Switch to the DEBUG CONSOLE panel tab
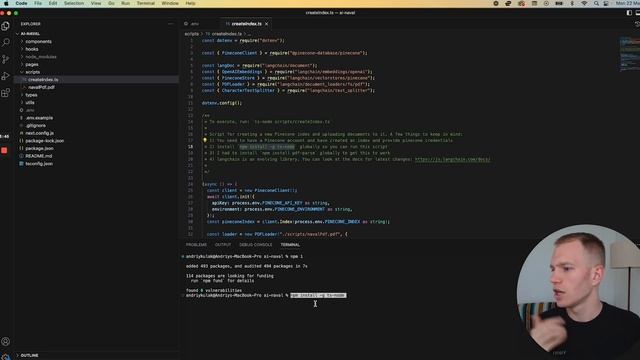The height and width of the screenshot is (360, 640). tap(256, 245)
